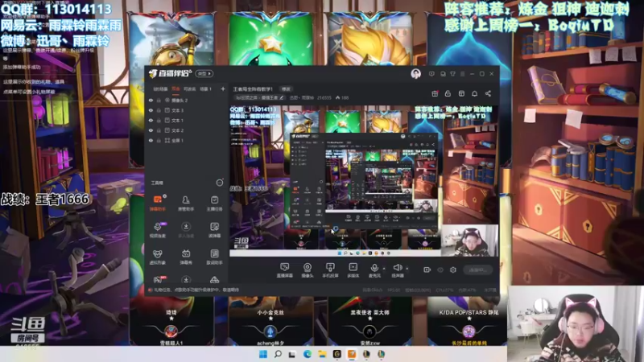Lock the 摄像头 2 source
This screenshot has height=362, width=644.
[159, 100]
